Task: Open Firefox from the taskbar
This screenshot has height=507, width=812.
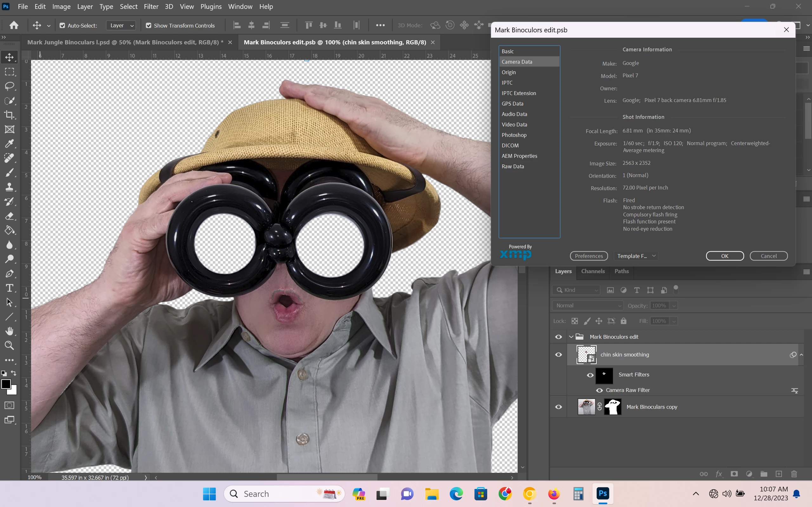Action: pyautogui.click(x=553, y=494)
